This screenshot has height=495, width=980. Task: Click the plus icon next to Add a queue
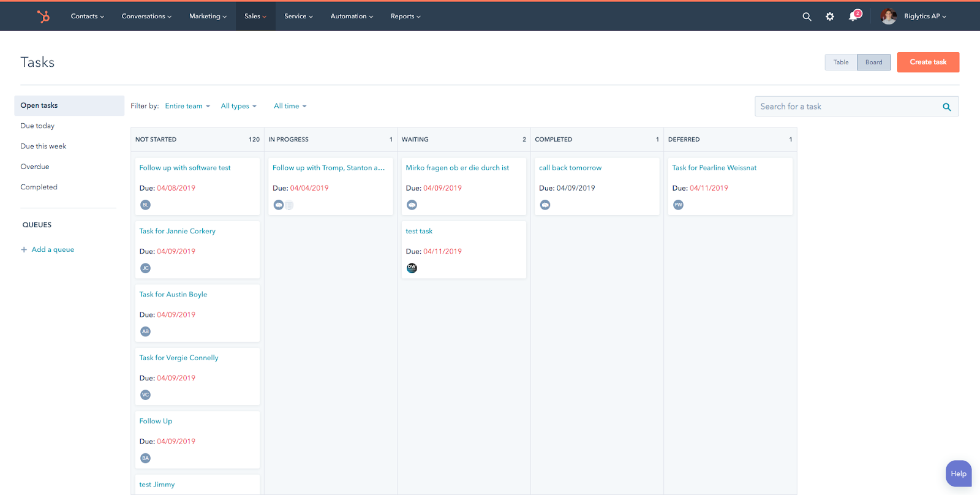(24, 250)
